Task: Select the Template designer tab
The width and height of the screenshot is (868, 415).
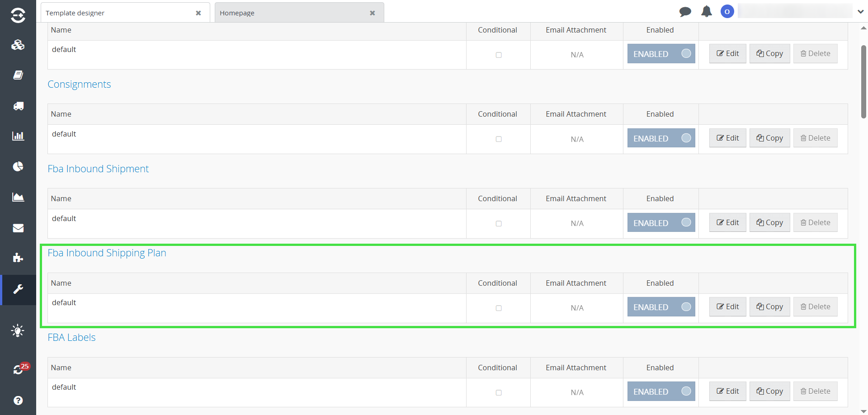Action: click(x=118, y=13)
